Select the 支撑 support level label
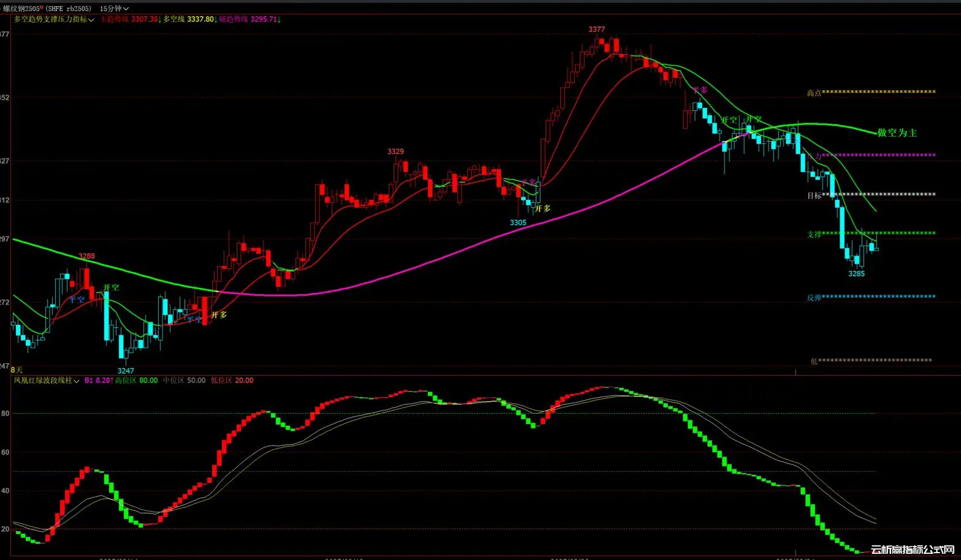This screenshot has width=961, height=560. (x=814, y=234)
